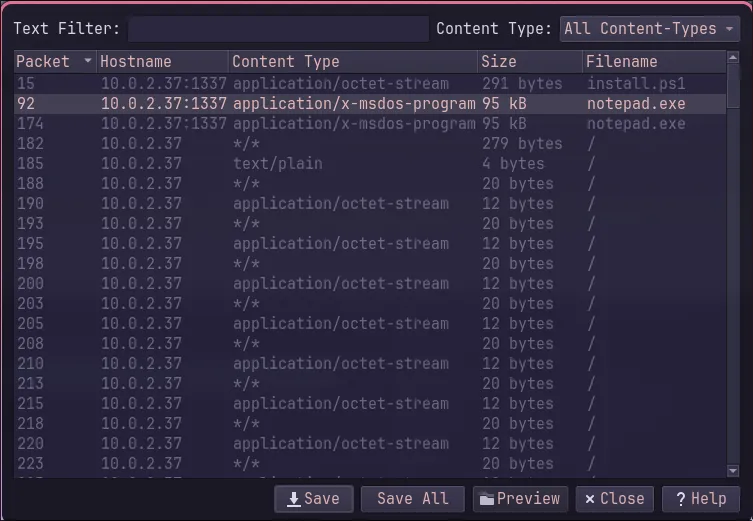Screen dimensions: 753x521
Task: Open Preview of the selected object
Action: click(520, 499)
